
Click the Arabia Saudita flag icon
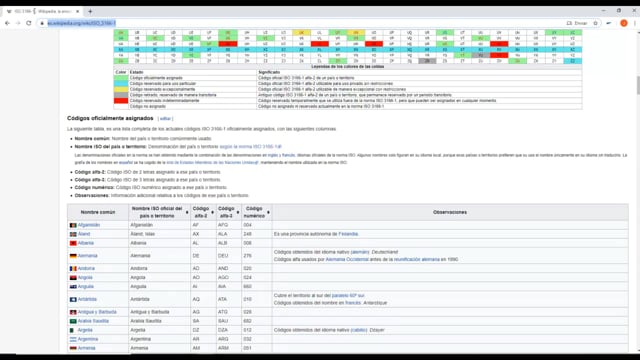(x=73, y=321)
